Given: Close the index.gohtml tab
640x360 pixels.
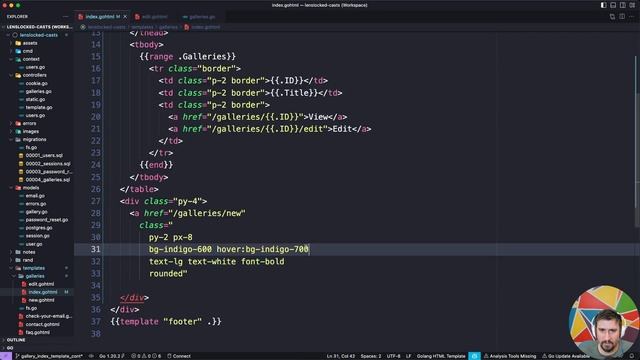Looking at the screenshot, I should pyautogui.click(x=125, y=17).
